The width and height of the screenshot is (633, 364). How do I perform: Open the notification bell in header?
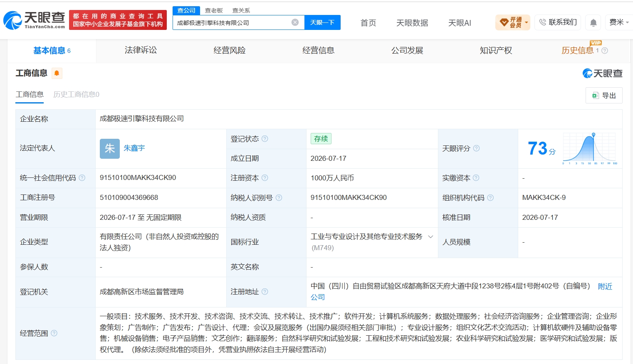(593, 22)
